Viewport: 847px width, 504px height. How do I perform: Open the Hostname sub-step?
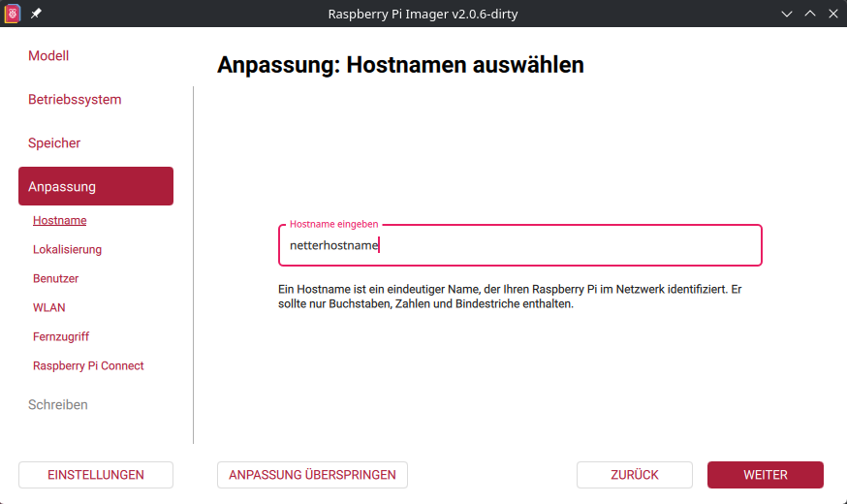pos(59,220)
